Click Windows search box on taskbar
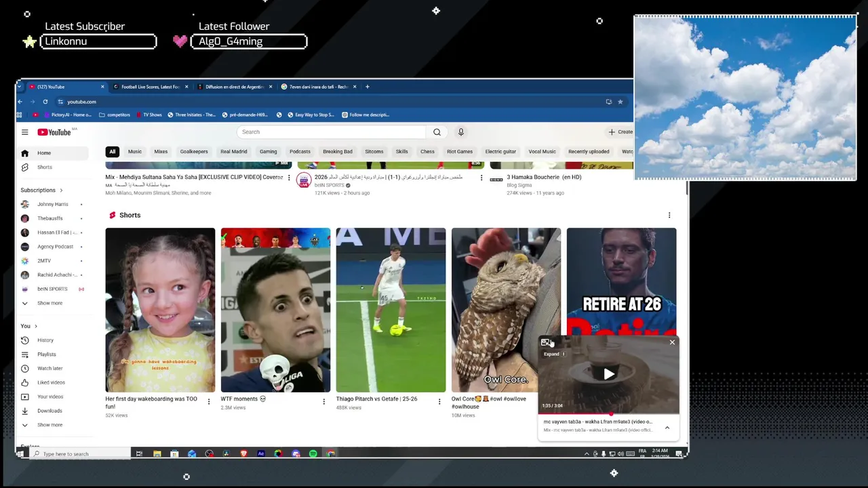 point(80,453)
